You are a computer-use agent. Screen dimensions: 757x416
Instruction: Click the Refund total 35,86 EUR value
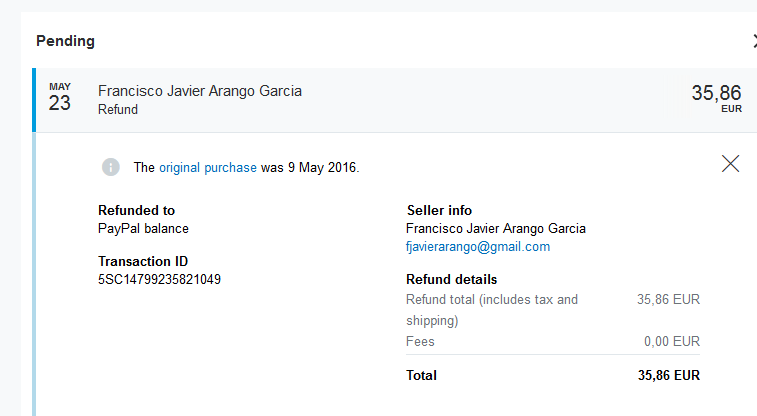[x=668, y=300]
